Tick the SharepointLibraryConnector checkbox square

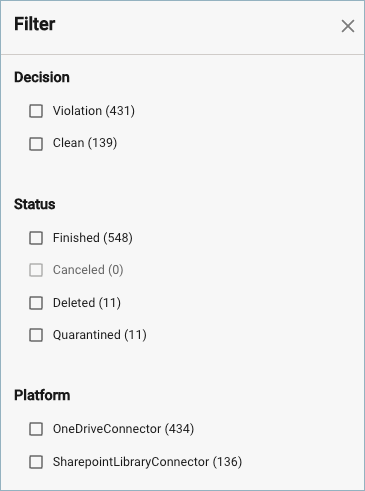tap(36, 462)
